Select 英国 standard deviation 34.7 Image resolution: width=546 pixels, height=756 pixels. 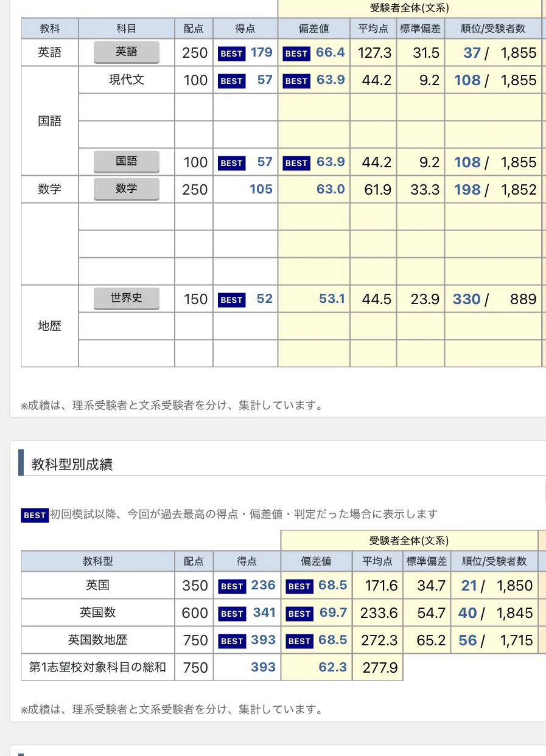click(432, 586)
